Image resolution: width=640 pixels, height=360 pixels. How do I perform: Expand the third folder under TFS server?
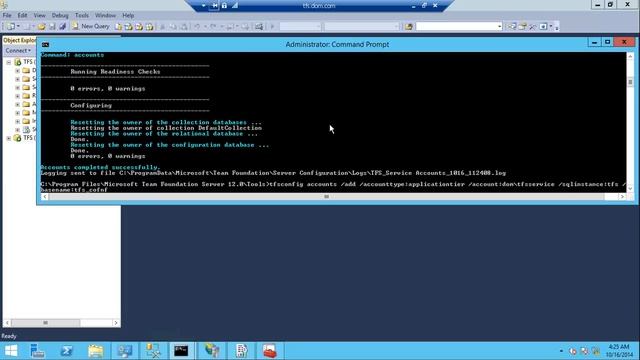pyautogui.click(x=18, y=87)
